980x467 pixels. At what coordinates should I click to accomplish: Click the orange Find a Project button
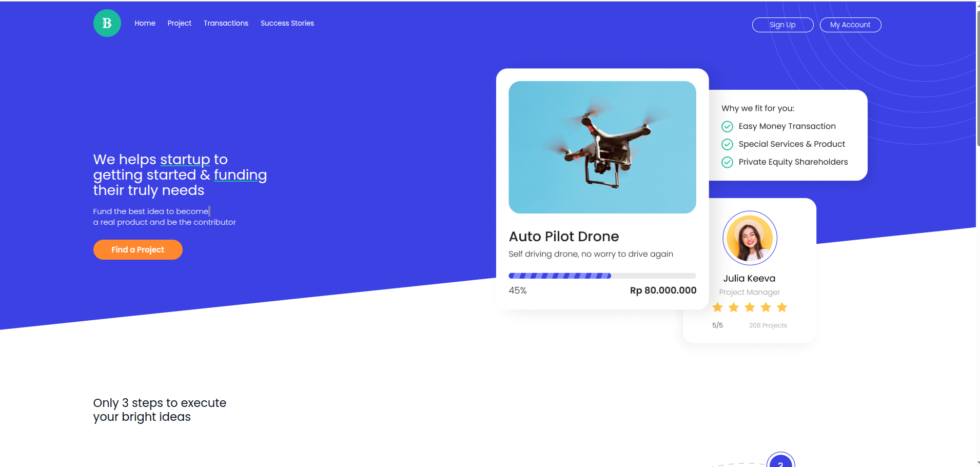(138, 249)
